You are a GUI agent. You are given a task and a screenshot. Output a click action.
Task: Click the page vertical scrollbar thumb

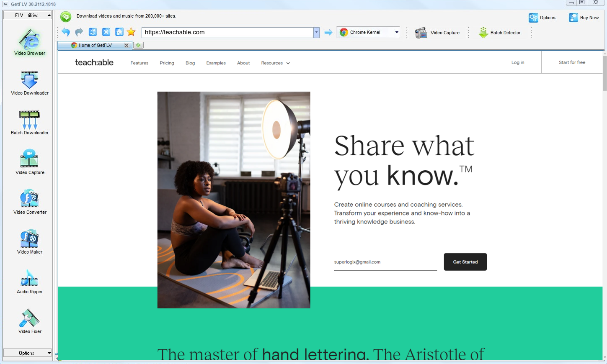(604, 73)
